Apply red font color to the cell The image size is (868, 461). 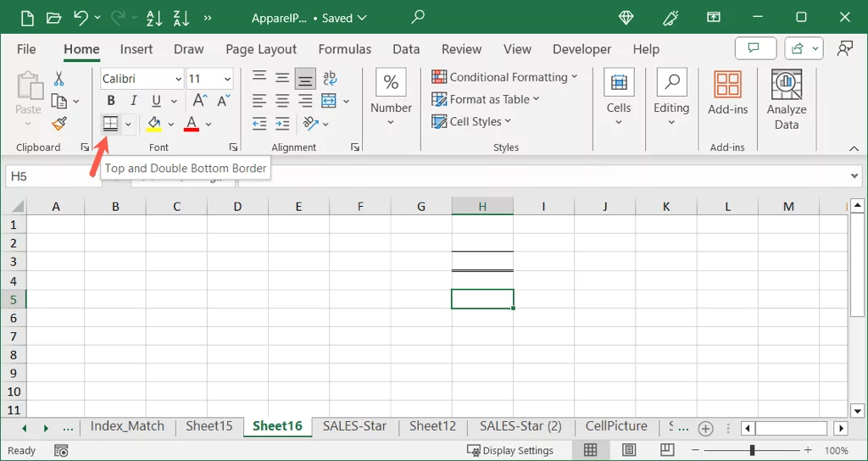pyautogui.click(x=192, y=124)
